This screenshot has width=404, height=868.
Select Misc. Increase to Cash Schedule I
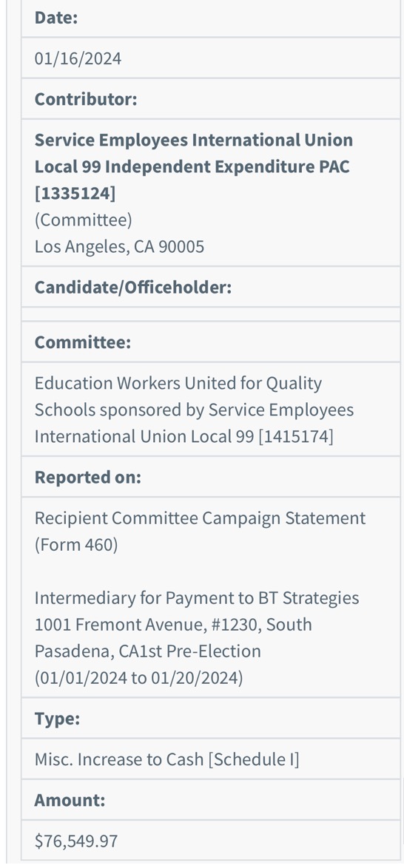(166, 760)
